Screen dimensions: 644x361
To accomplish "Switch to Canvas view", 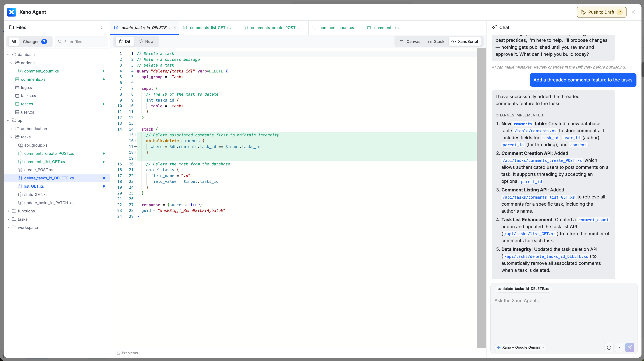I will pos(410,41).
